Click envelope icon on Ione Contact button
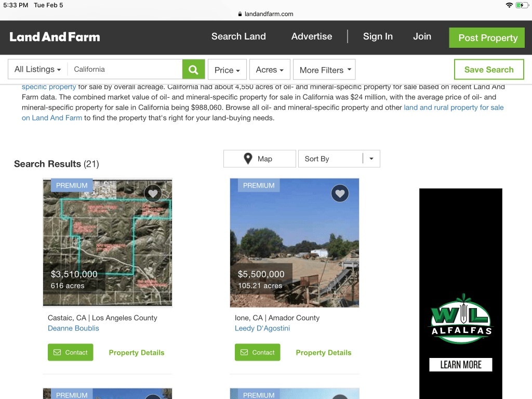 pos(245,352)
